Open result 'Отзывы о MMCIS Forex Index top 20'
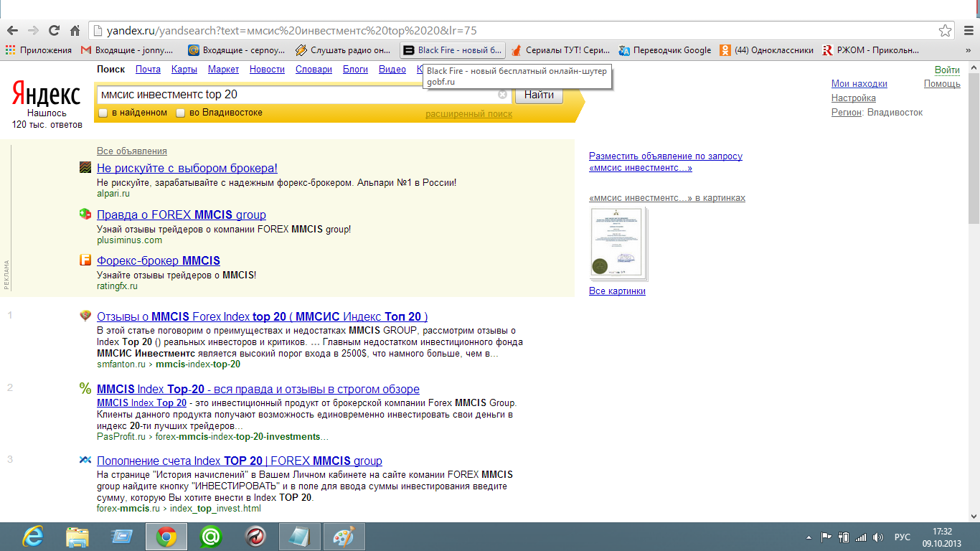Screen dimensions: 980x551 [x=263, y=316]
